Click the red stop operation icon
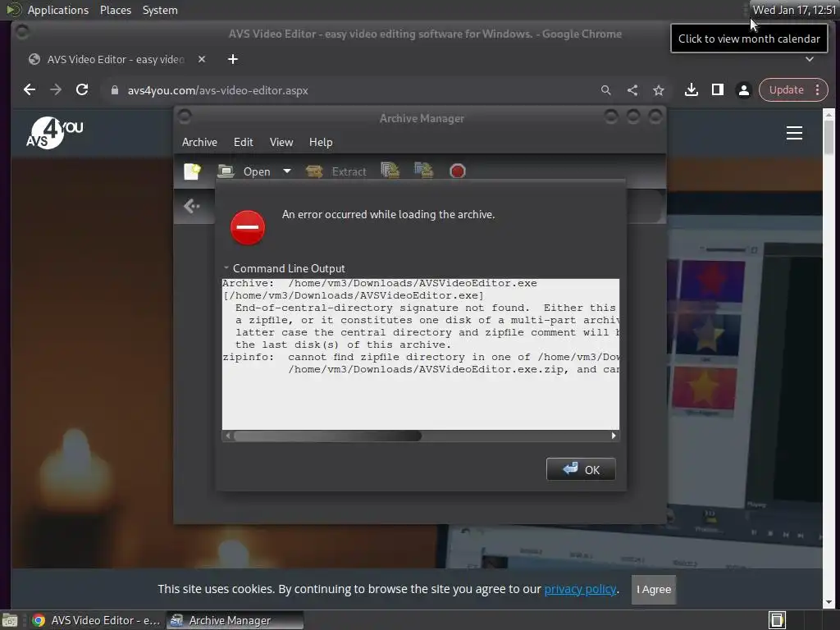Viewport: 840px width, 630px height. coord(458,171)
